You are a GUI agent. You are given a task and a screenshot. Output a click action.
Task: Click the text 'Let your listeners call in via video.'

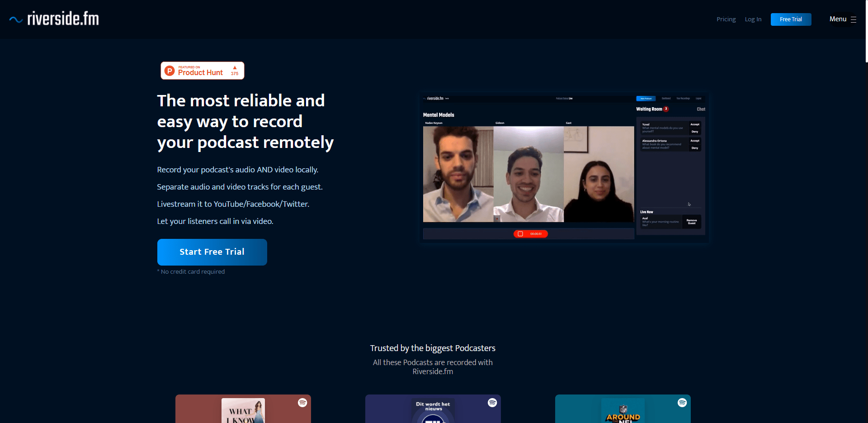pos(215,221)
